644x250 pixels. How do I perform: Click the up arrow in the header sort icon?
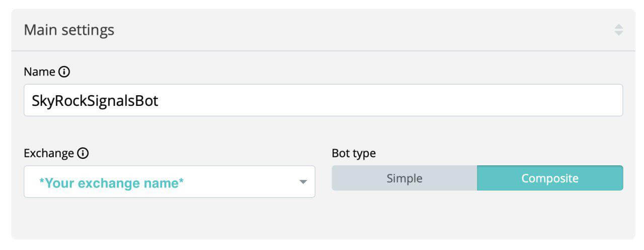click(x=619, y=26)
